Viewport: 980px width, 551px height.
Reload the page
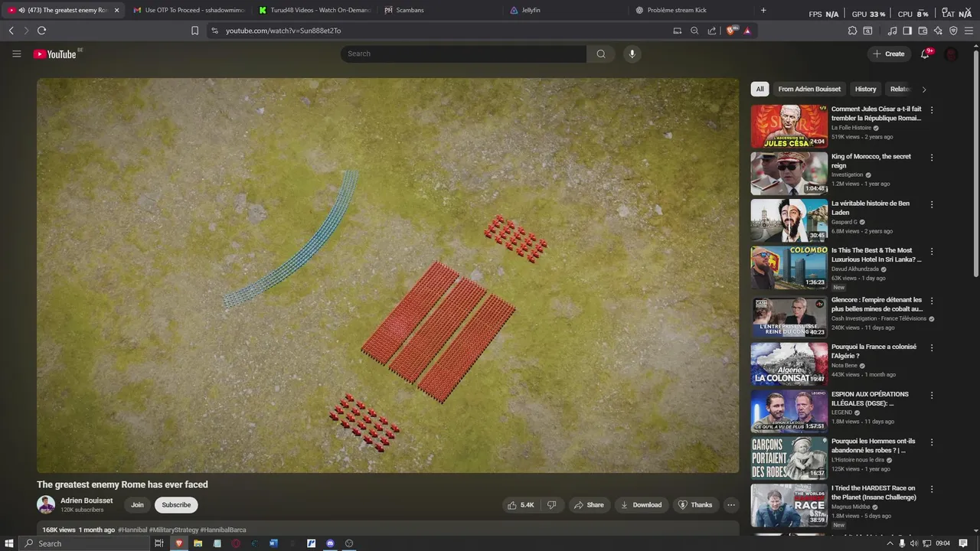[x=41, y=31]
